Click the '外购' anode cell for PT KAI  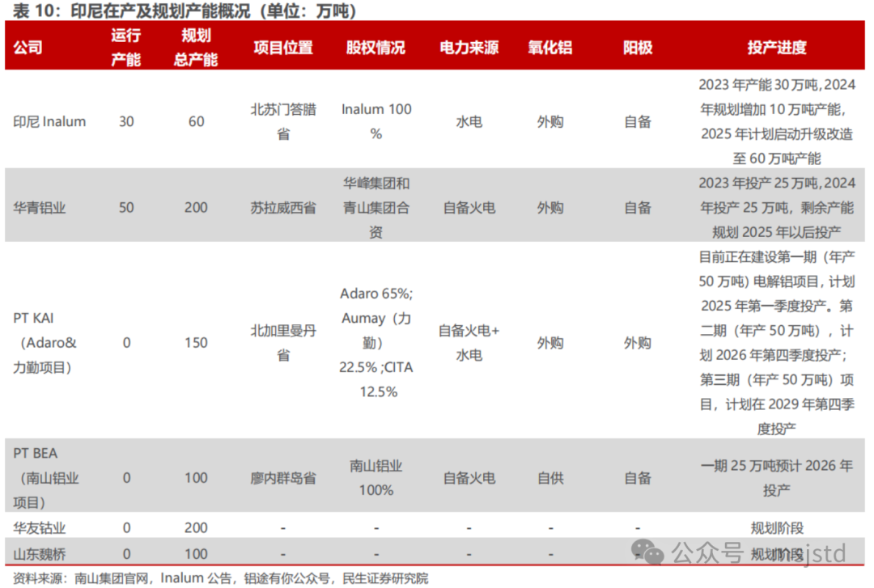[x=638, y=343]
